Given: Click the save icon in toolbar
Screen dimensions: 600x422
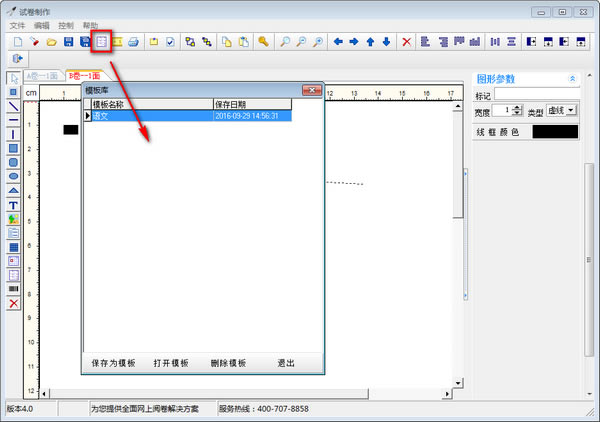Looking at the screenshot, I should 68,42.
